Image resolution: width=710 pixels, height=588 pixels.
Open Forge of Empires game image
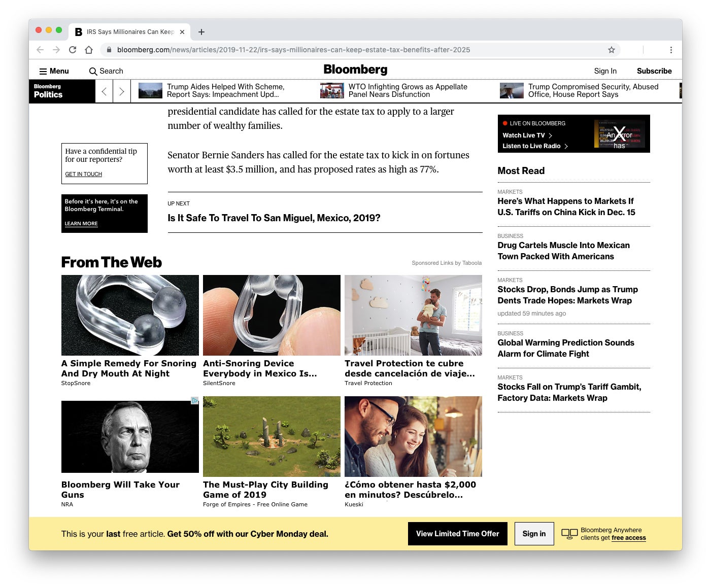tap(272, 436)
